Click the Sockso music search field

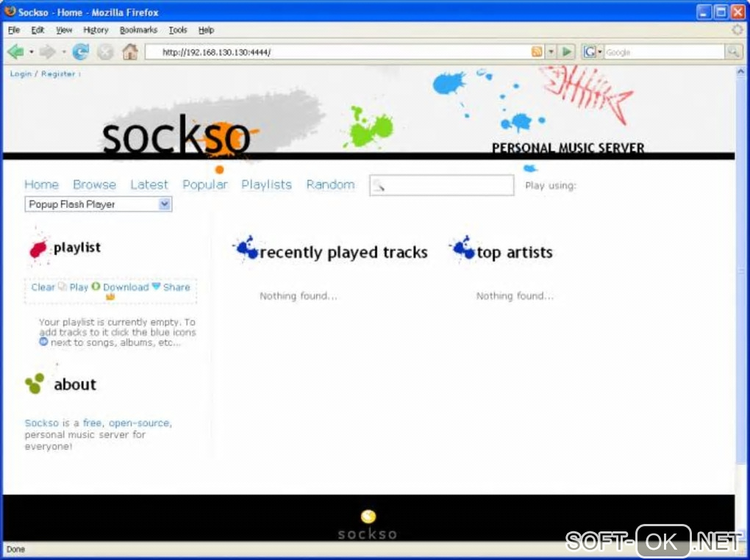tap(441, 185)
